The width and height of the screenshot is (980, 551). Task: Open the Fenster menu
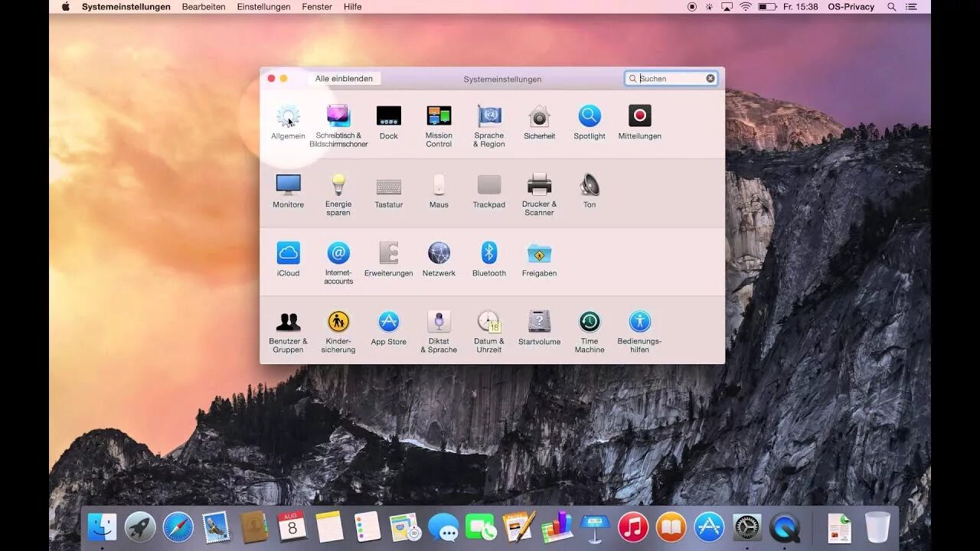[317, 6]
